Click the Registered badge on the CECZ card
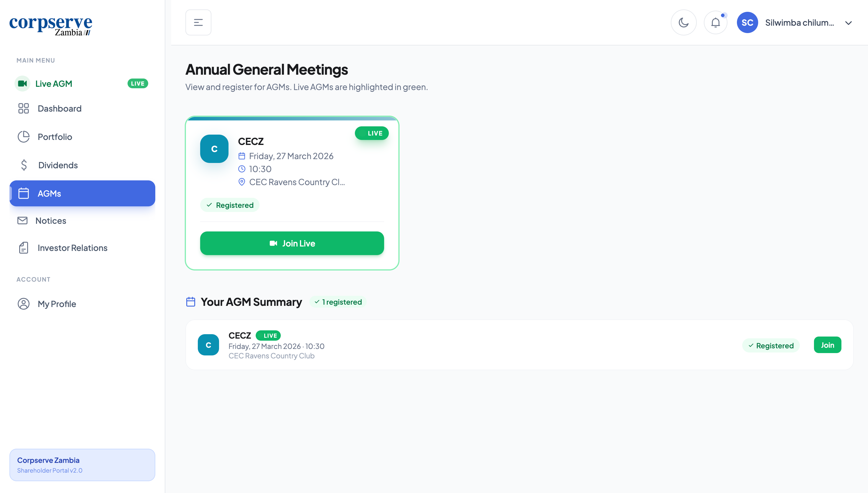The height and width of the screenshot is (493, 868). coord(230,205)
